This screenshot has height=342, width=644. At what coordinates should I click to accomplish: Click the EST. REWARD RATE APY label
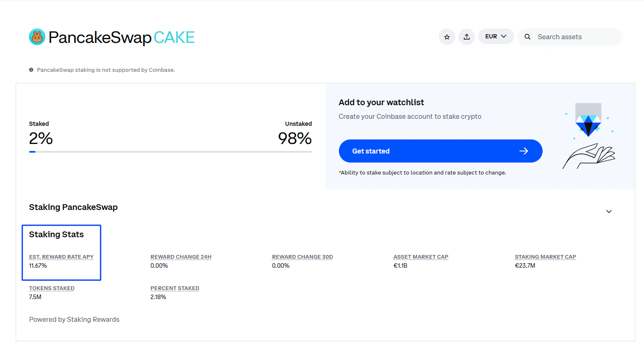click(x=61, y=257)
